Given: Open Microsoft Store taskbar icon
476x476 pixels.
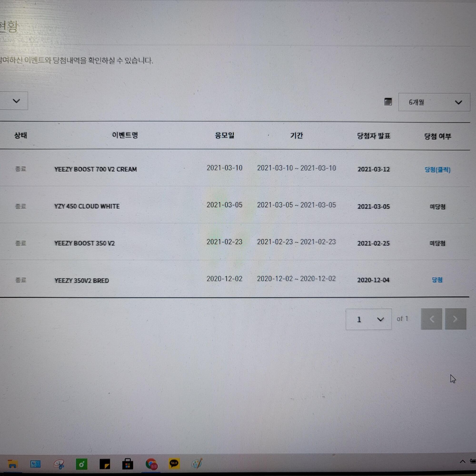Looking at the screenshot, I should tap(128, 464).
